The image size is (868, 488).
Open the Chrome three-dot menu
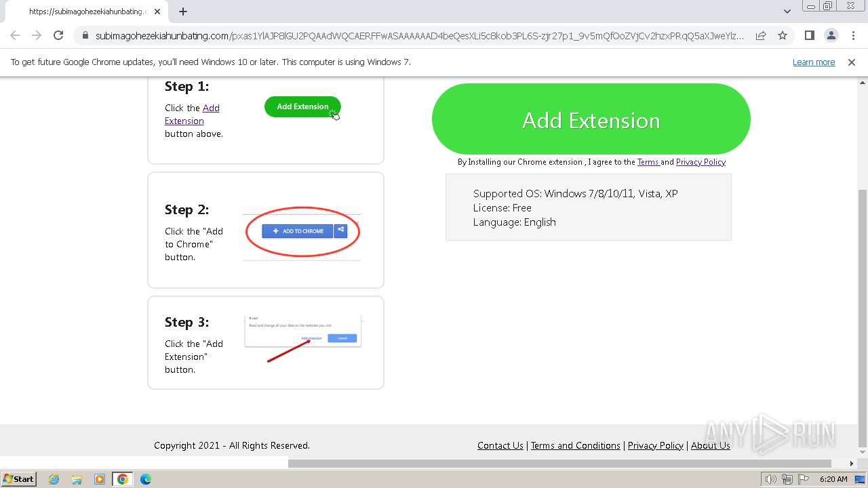coord(853,35)
